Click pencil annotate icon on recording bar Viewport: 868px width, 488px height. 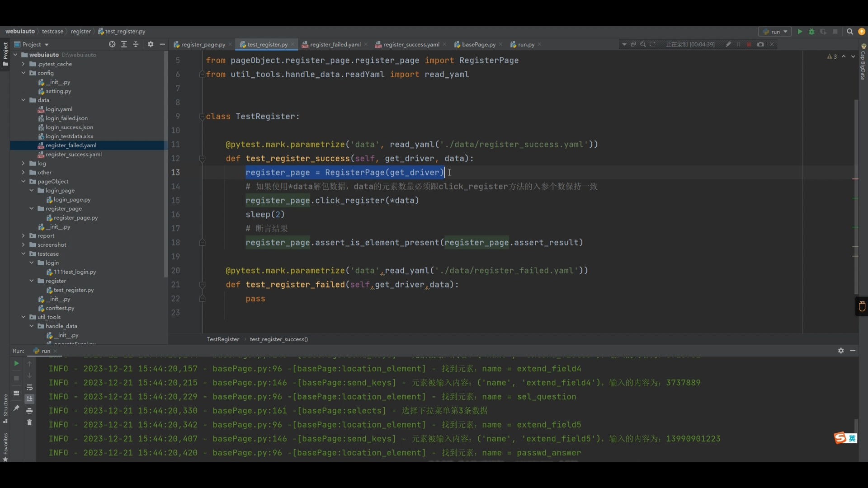(x=728, y=44)
